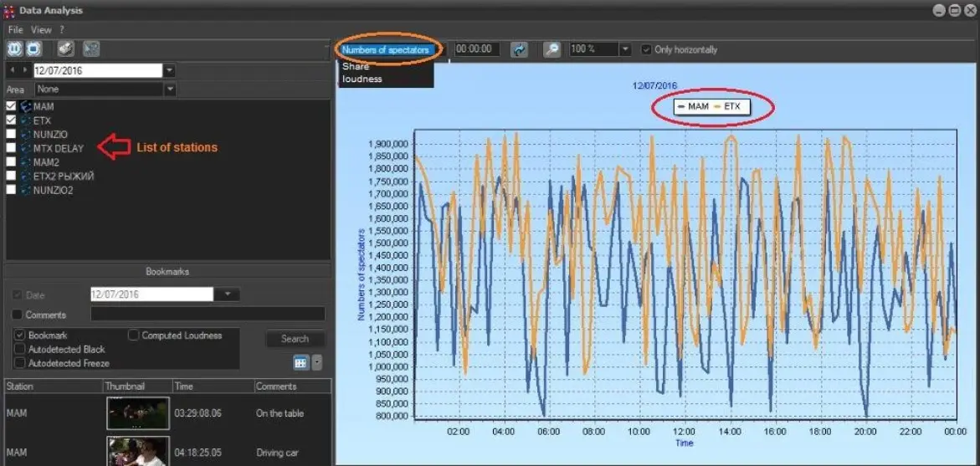Open the File menu
Viewport: 980px width, 466px height.
(15, 29)
